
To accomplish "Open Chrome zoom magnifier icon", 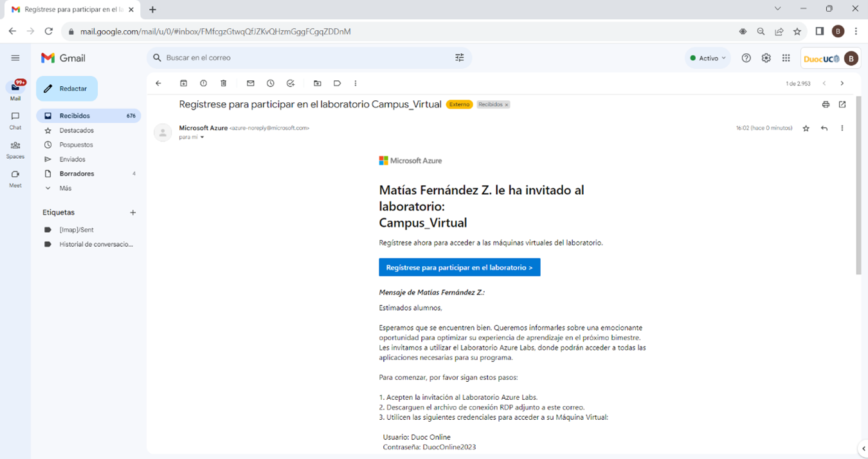I will pyautogui.click(x=761, y=32).
